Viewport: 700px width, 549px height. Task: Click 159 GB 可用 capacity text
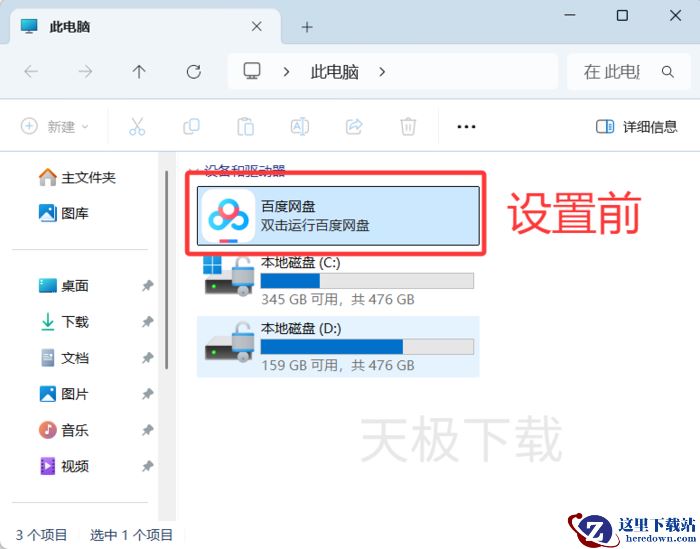pyautogui.click(x=338, y=366)
